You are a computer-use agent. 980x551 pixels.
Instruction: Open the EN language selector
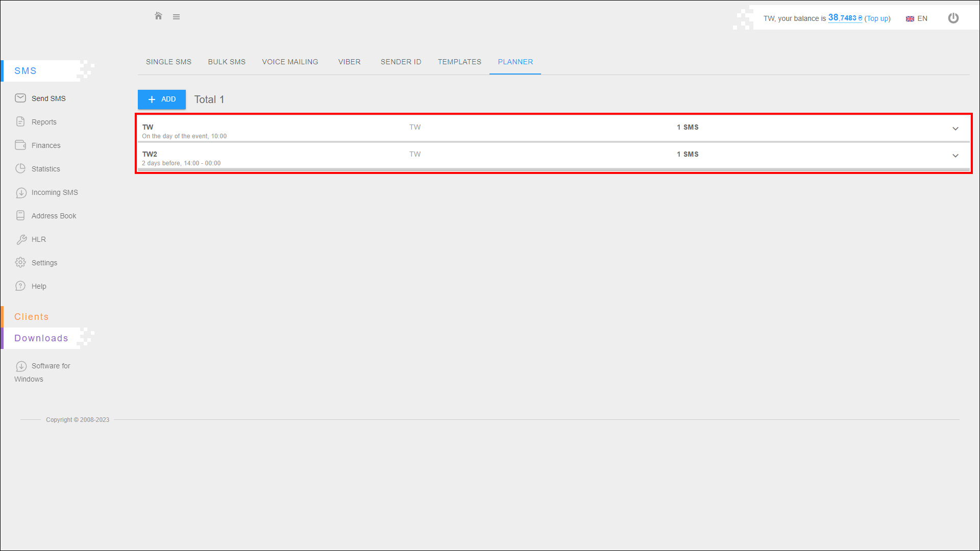pos(917,18)
